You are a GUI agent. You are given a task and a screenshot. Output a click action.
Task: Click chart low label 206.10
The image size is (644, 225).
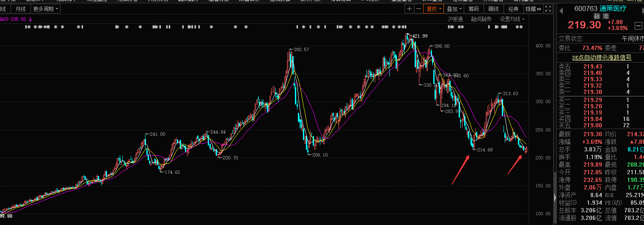(320, 155)
